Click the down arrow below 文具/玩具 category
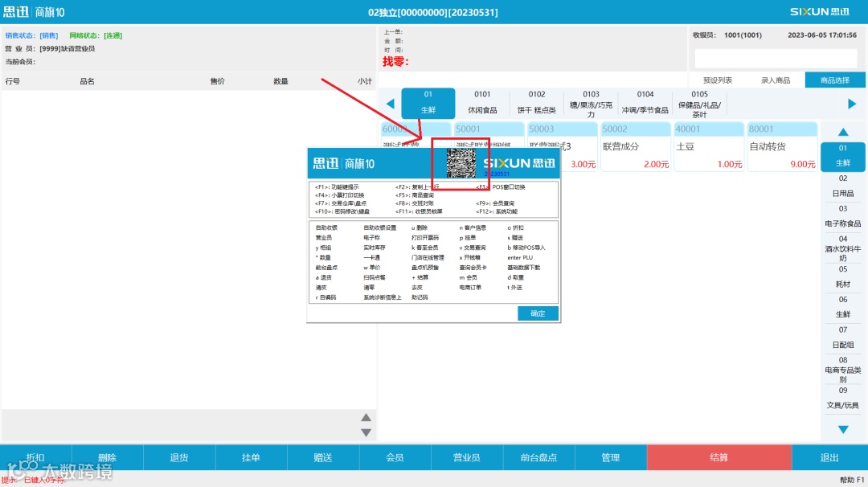 (843, 429)
